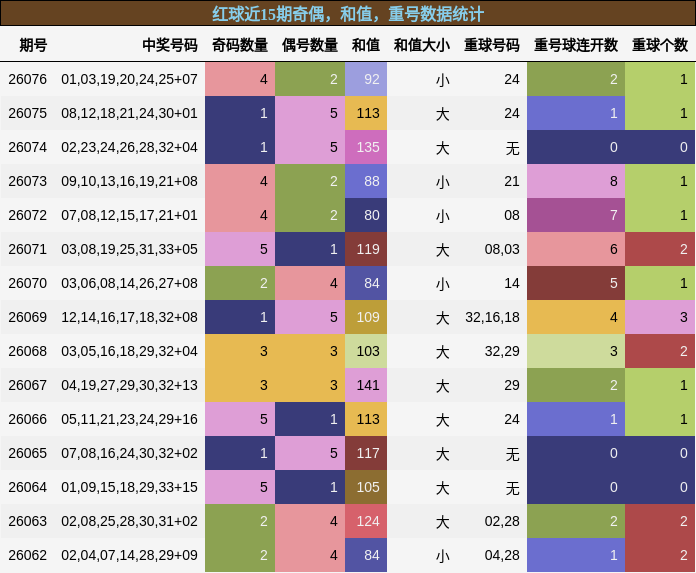
Task: Click the 和值大小 column header
Action: pos(422,45)
